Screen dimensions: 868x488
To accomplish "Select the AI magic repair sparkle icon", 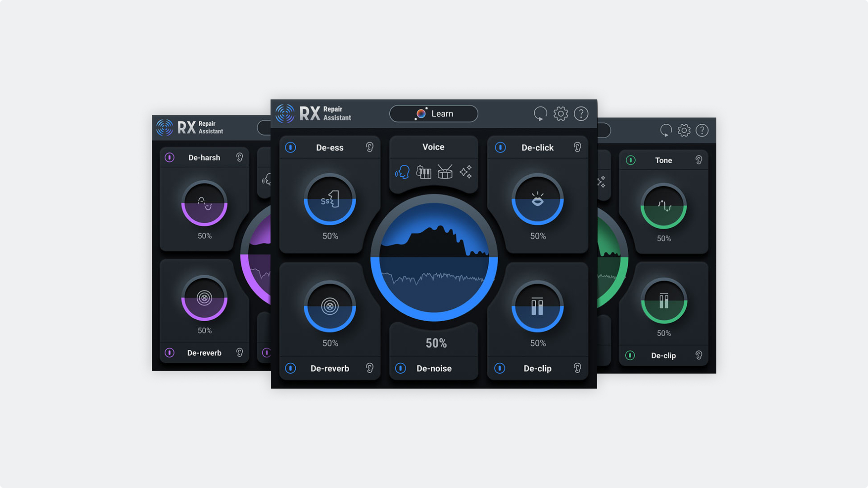I will coord(466,172).
